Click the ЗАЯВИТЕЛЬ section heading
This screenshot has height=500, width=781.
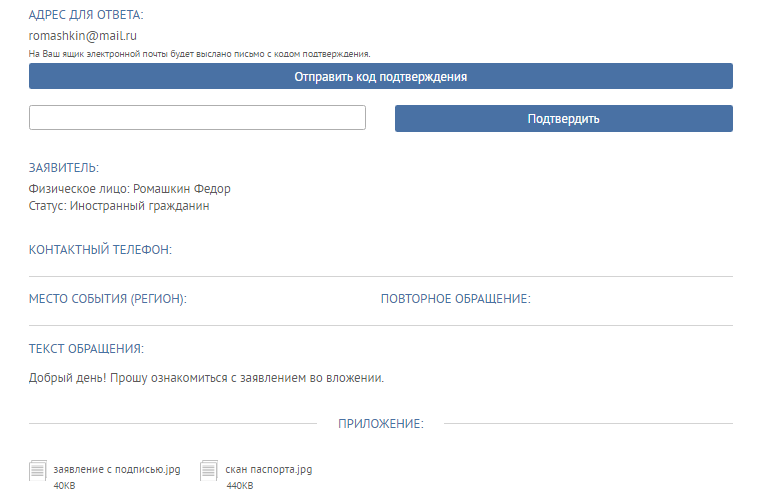[64, 168]
